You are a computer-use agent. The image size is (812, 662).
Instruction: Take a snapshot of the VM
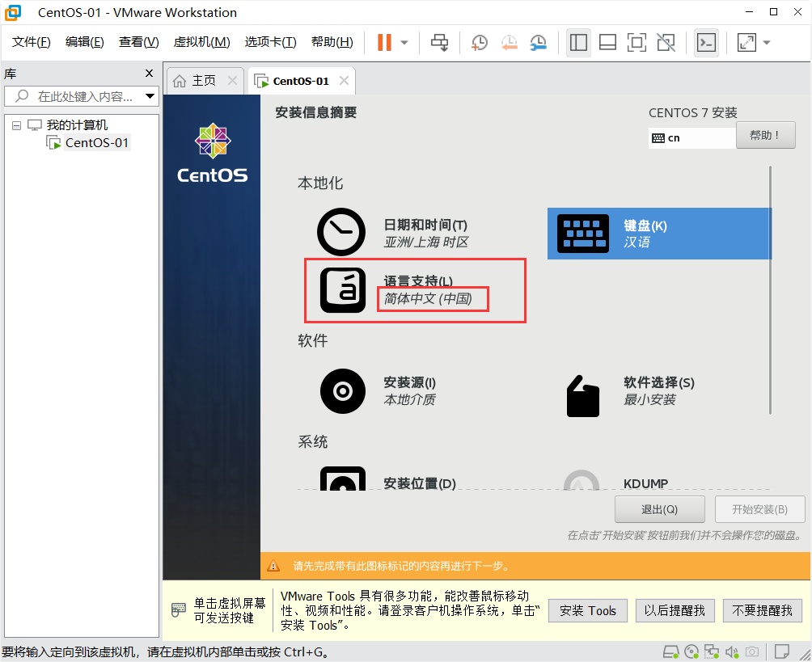pos(480,43)
